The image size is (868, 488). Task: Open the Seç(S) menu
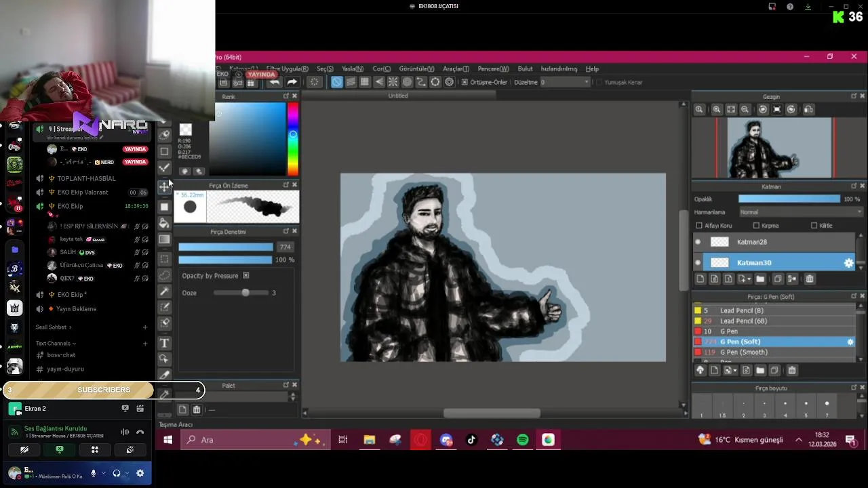(325, 68)
